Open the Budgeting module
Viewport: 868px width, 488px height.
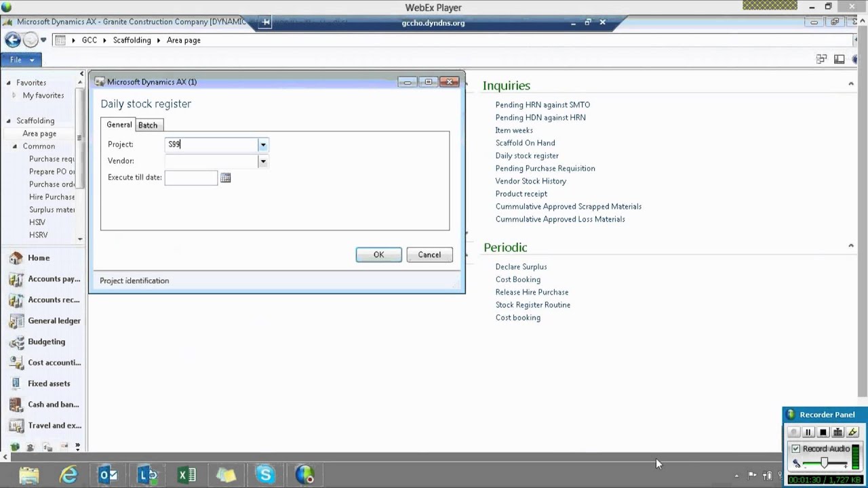point(43,342)
